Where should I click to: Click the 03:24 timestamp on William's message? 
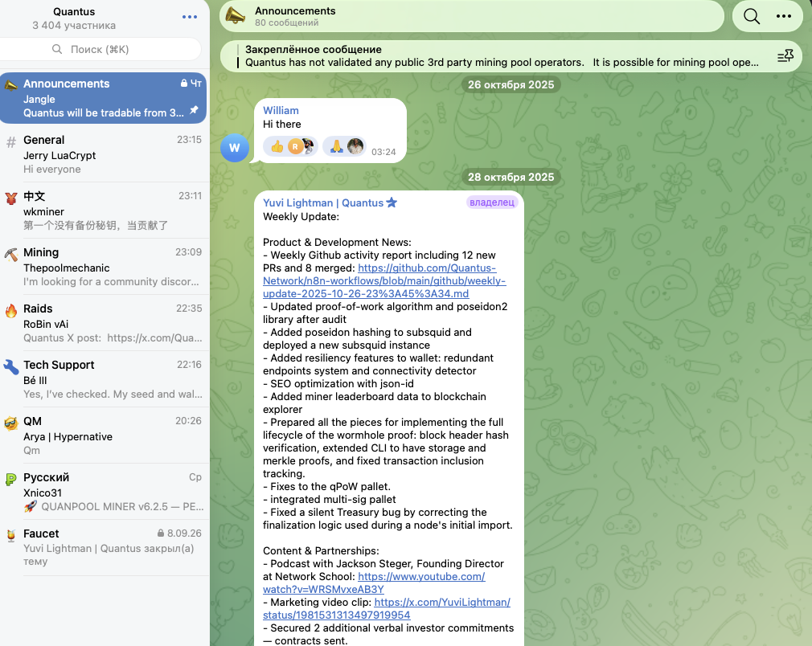(383, 152)
